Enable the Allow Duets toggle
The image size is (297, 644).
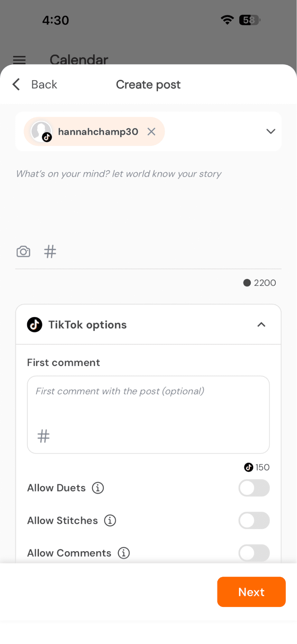coord(254,488)
